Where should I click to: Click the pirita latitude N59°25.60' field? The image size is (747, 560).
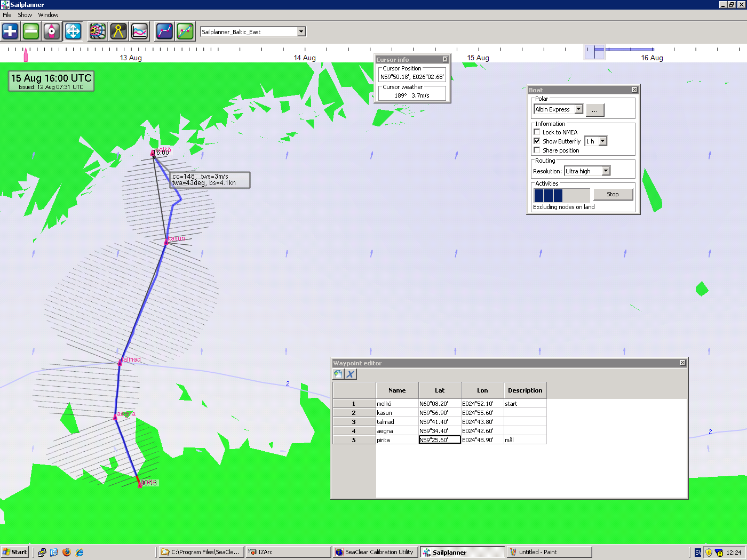point(440,440)
